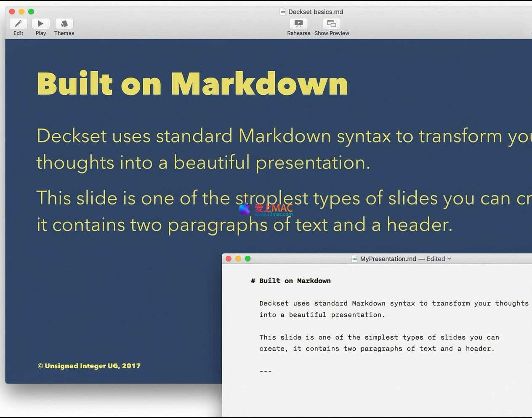Click the Deckset basics.md title text
This screenshot has height=418, width=532.
(x=316, y=12)
